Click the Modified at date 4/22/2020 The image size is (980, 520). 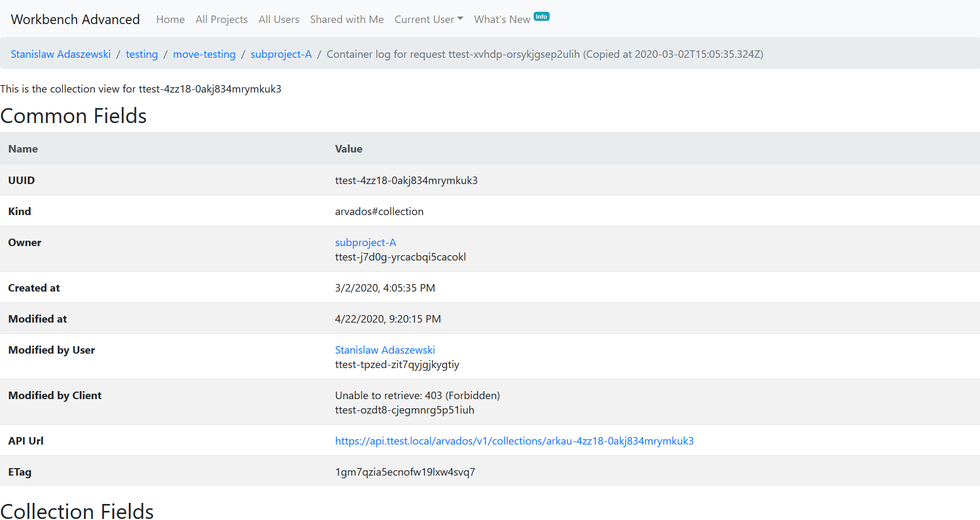[388, 319]
